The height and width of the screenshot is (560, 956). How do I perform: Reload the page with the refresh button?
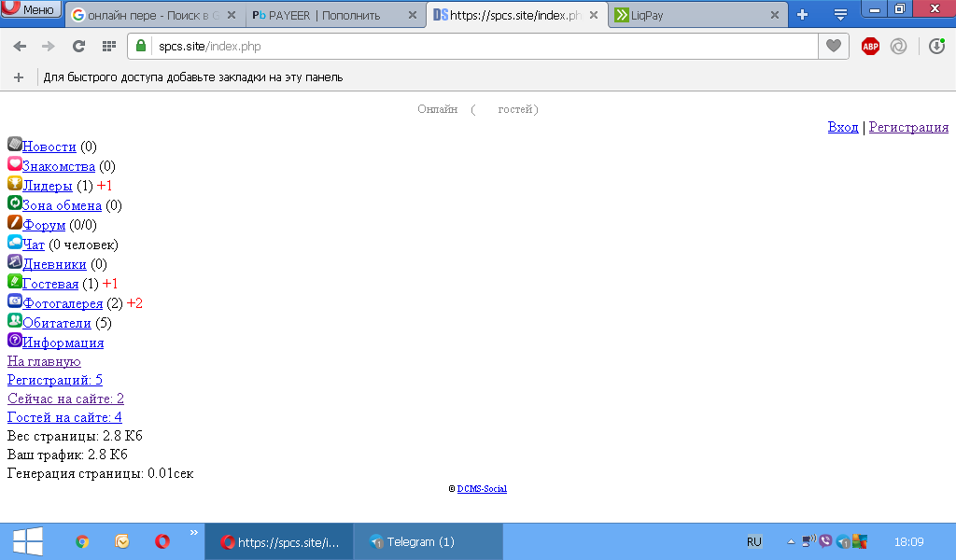(x=78, y=47)
